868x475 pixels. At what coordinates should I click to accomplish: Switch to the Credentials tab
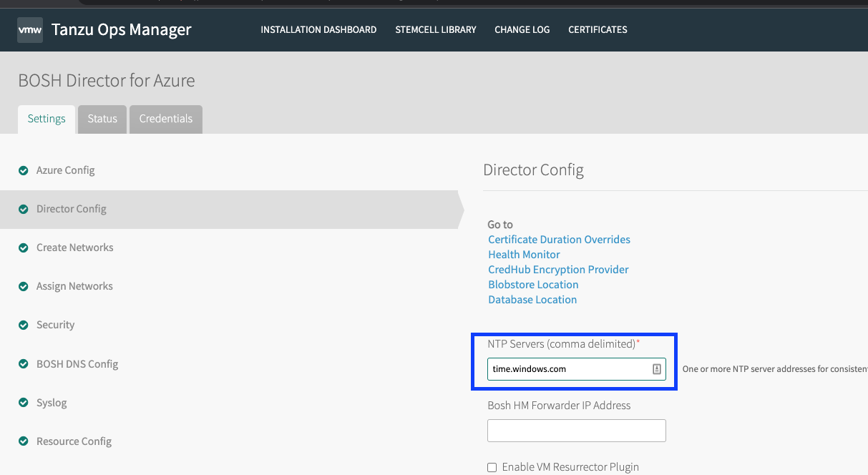coord(166,119)
